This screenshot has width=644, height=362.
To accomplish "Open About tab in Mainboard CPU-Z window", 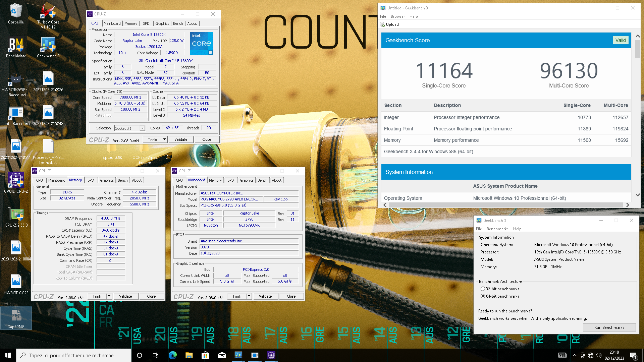I will (277, 180).
